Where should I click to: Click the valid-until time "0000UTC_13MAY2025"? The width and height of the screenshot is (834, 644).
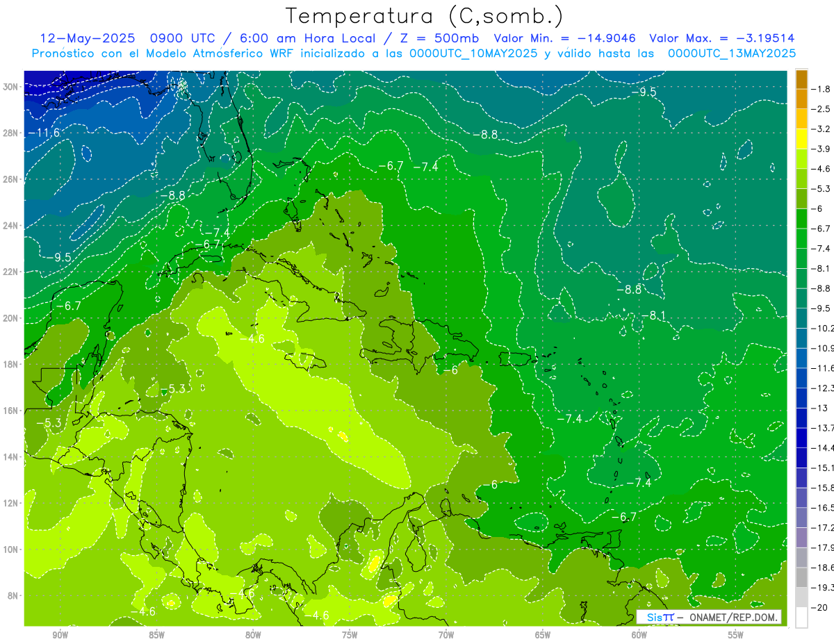point(732,53)
